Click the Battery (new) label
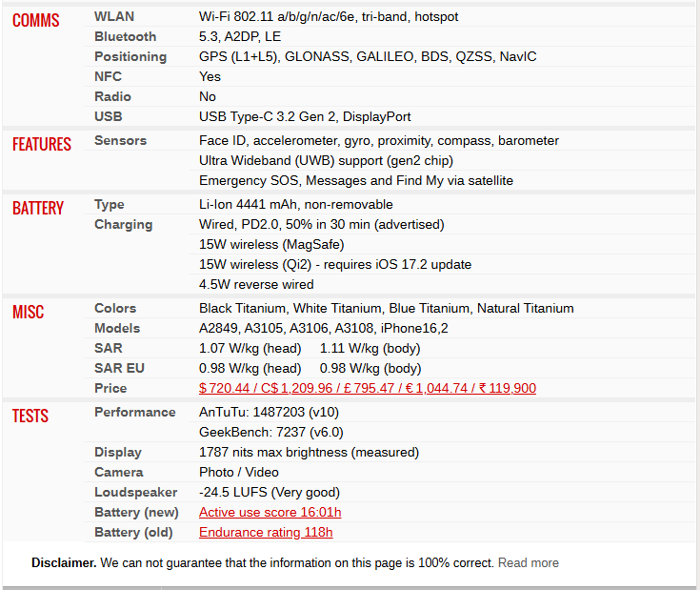The width and height of the screenshot is (700, 590). tap(136, 512)
